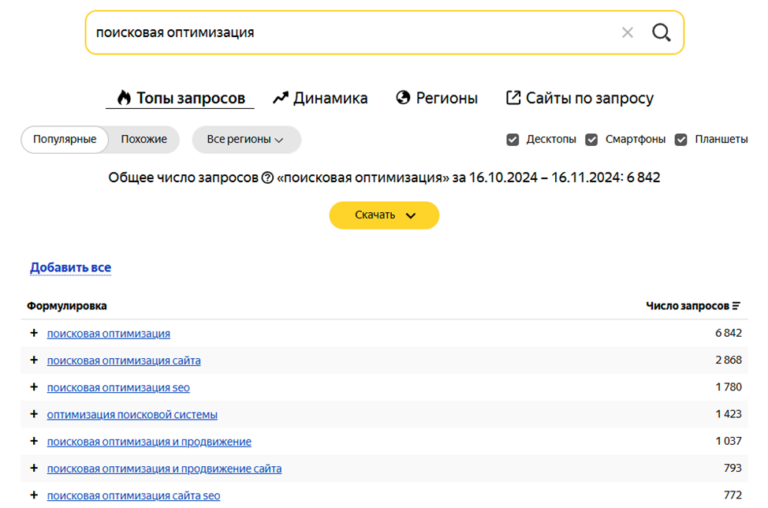This screenshot has width=768, height=508.
Task: Sort by 'Число запросов' sort icon
Action: [x=737, y=306]
